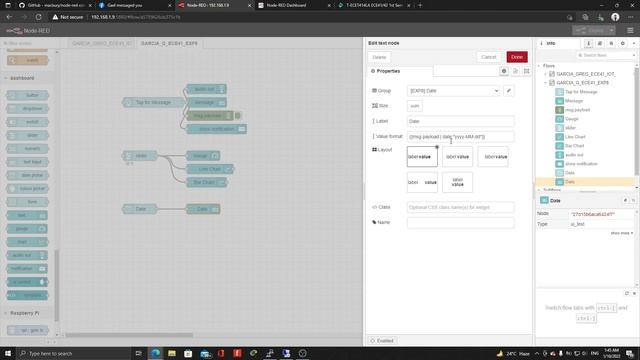640x360 pixels.
Task: Open the Configuration nodes gear sidebar icon
Action: (x=622, y=43)
